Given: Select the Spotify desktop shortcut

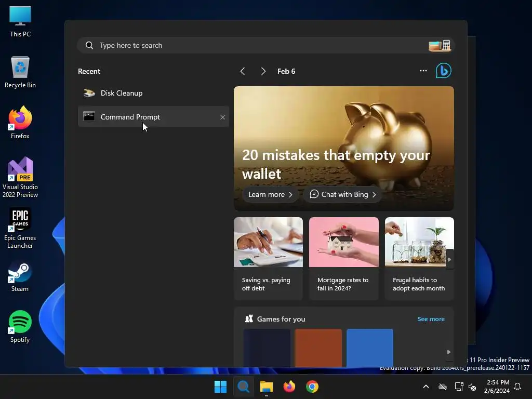Looking at the screenshot, I should point(20,327).
